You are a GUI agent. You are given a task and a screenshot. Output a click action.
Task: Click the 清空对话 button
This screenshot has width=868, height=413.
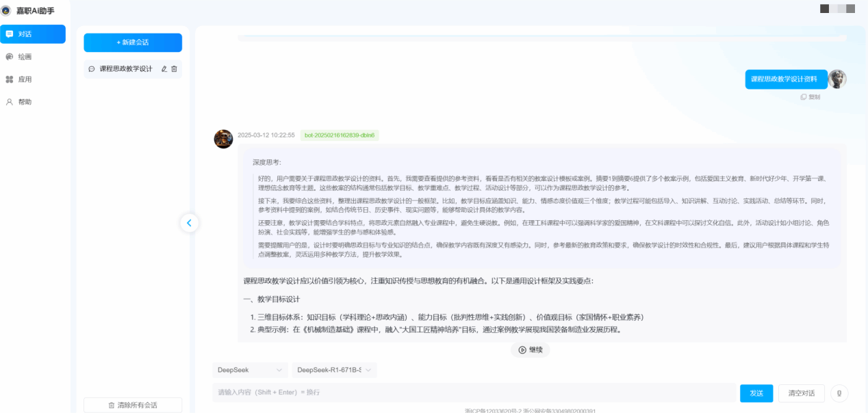coord(801,393)
